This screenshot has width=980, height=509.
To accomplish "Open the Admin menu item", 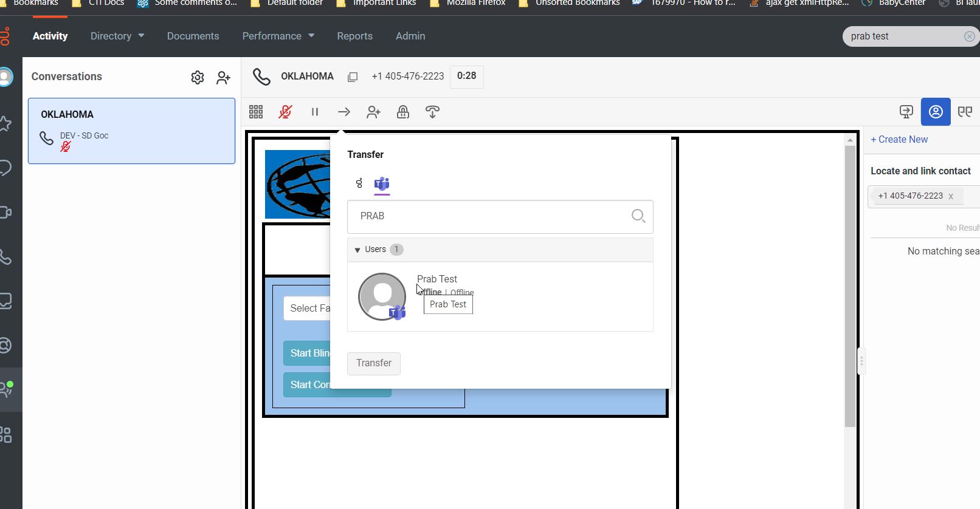I will (x=410, y=36).
